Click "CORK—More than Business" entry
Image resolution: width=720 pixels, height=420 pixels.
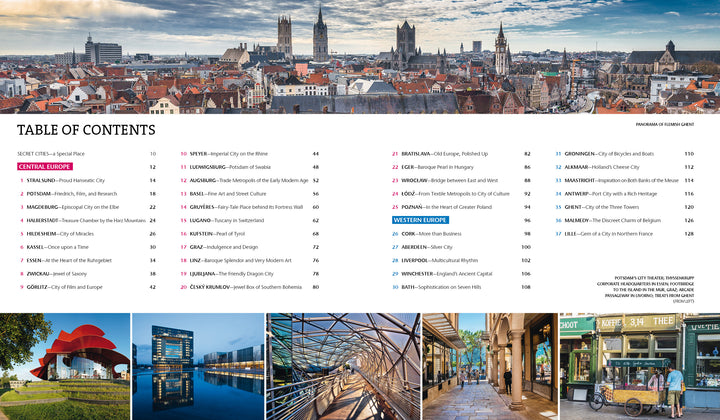431,234
